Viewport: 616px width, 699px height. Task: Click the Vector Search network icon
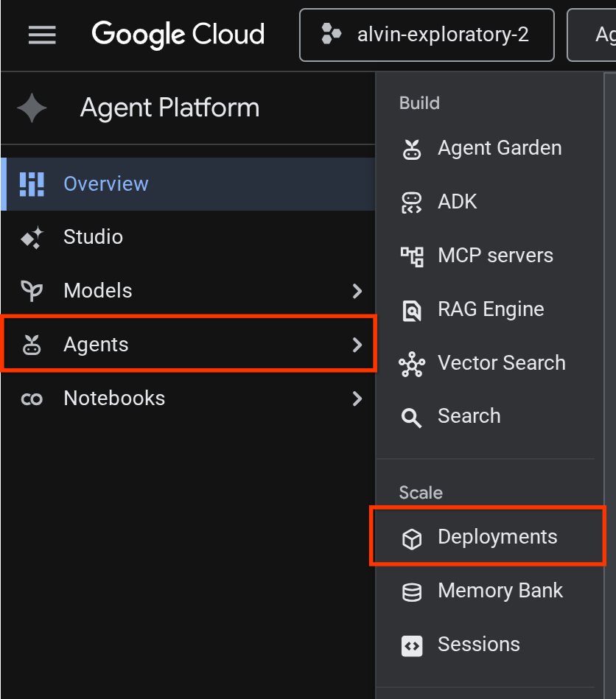tap(412, 364)
